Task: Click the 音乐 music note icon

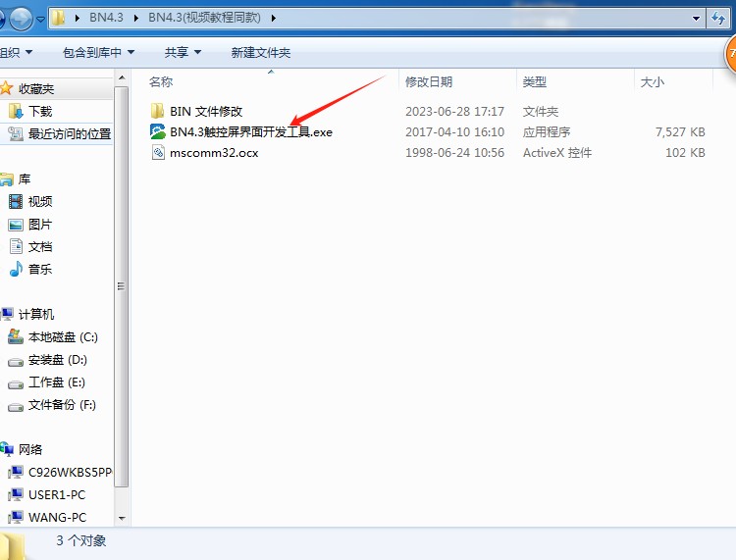Action: [x=16, y=269]
